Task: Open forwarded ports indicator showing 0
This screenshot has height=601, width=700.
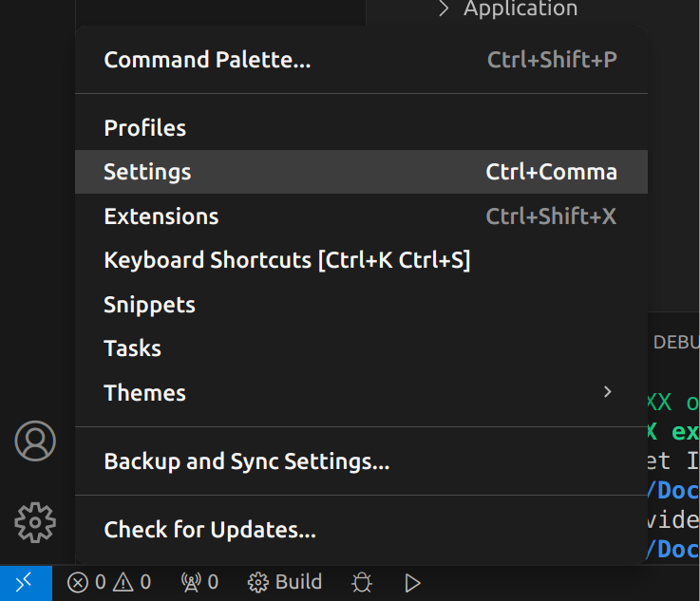Action: 199,583
